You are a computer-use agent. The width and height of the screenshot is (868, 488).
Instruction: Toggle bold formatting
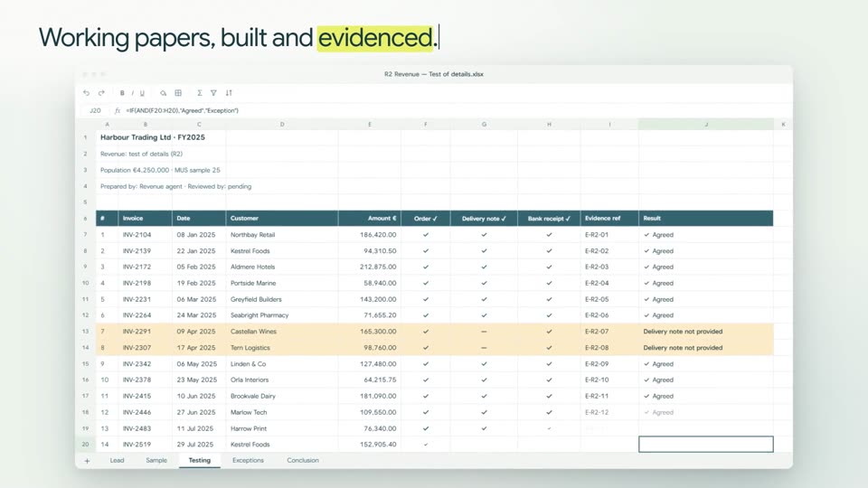122,93
